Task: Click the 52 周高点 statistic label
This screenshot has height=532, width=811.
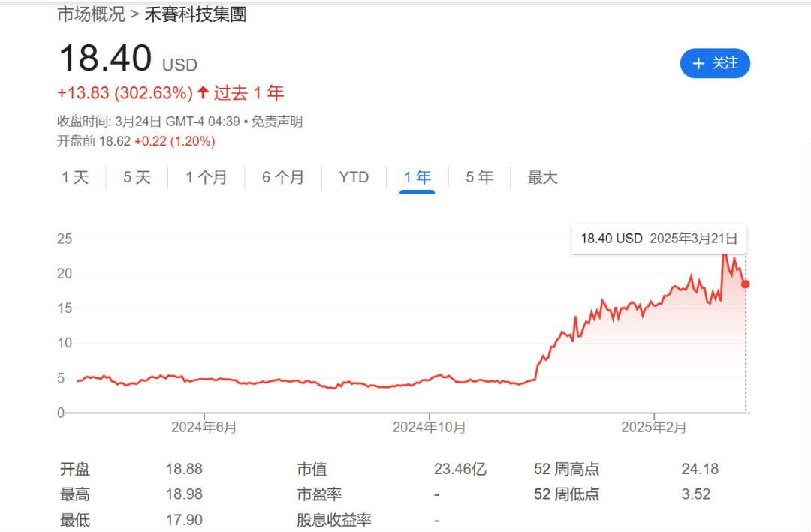Action: (566, 470)
